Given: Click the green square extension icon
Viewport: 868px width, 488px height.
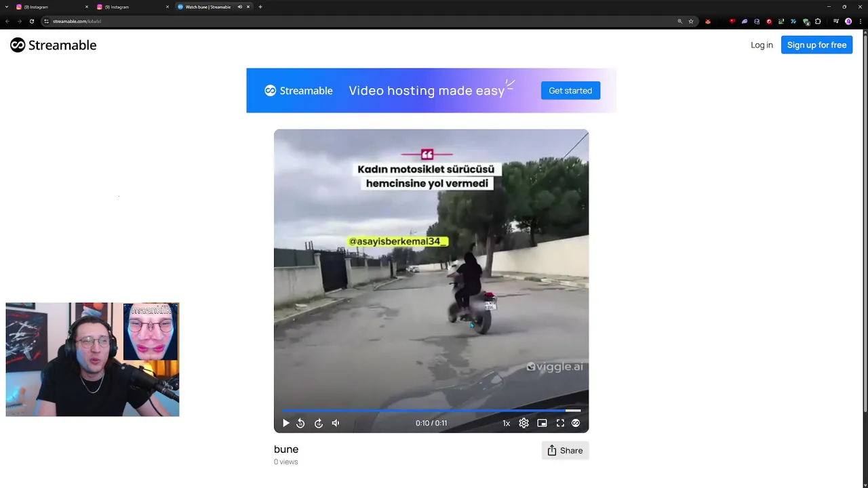Looking at the screenshot, I should [x=781, y=21].
